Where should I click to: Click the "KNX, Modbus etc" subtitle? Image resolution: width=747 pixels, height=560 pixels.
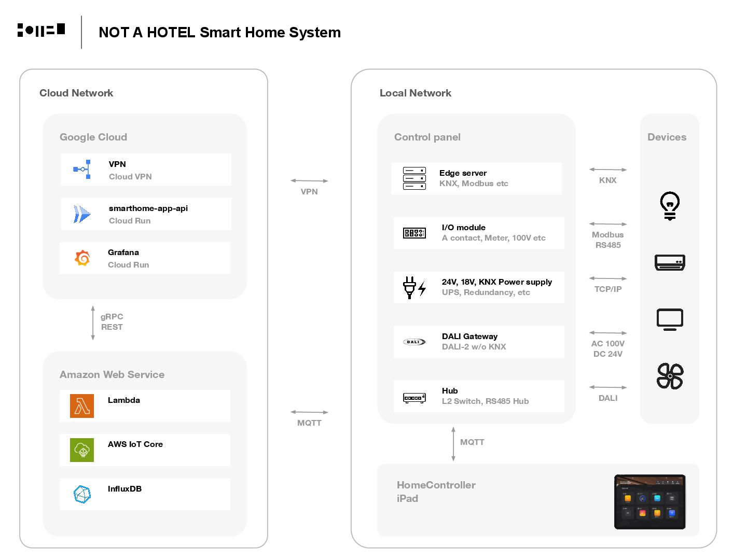pyautogui.click(x=474, y=184)
